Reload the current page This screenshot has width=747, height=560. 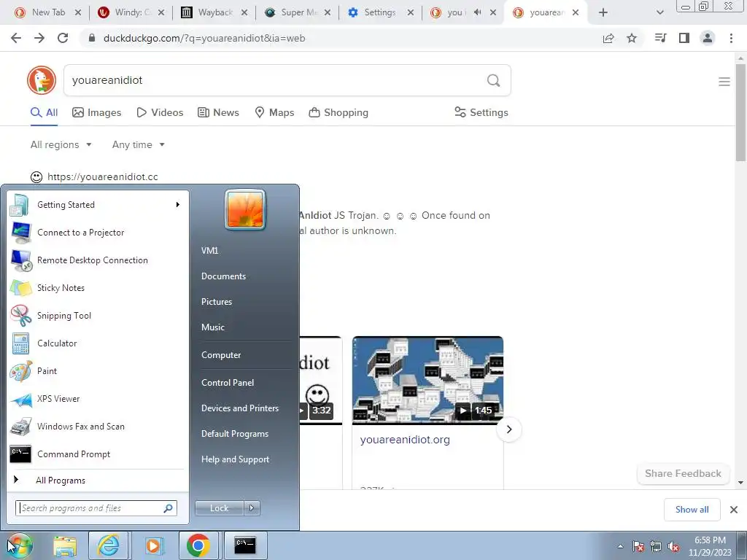pos(63,38)
